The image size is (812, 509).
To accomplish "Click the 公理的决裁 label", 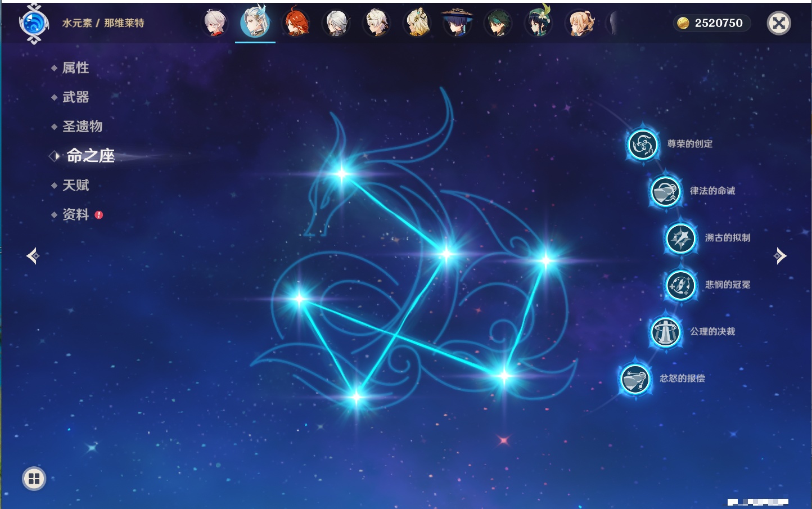I will [x=712, y=331].
